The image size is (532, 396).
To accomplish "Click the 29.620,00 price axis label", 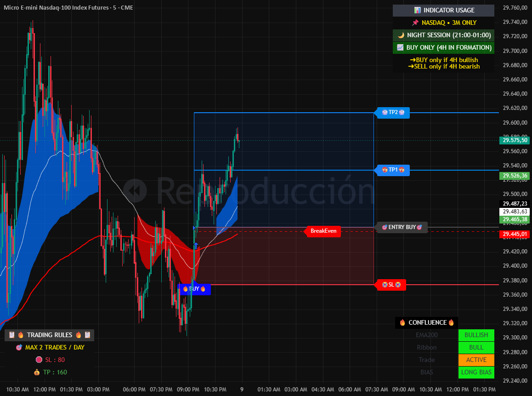I will point(515,108).
